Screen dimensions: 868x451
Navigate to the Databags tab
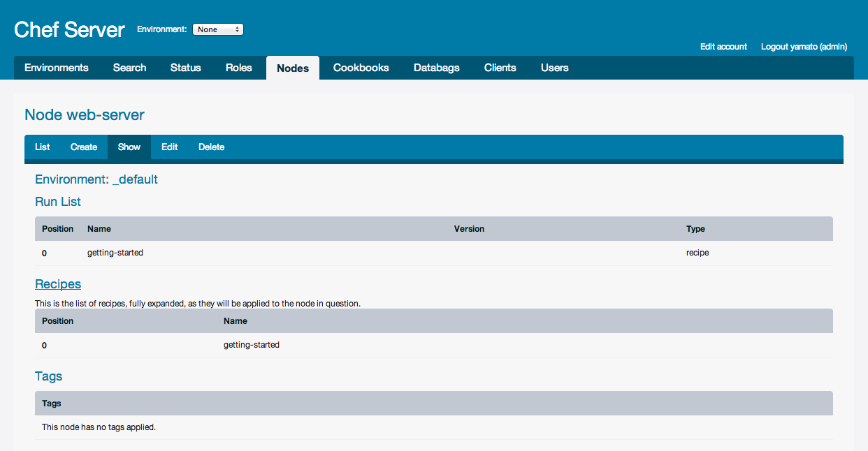(437, 68)
